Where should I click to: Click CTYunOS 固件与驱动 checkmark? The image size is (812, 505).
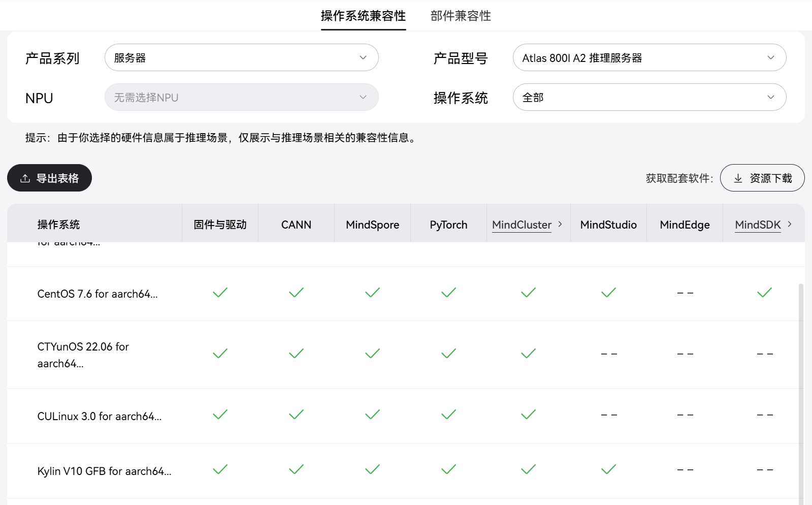[220, 354]
